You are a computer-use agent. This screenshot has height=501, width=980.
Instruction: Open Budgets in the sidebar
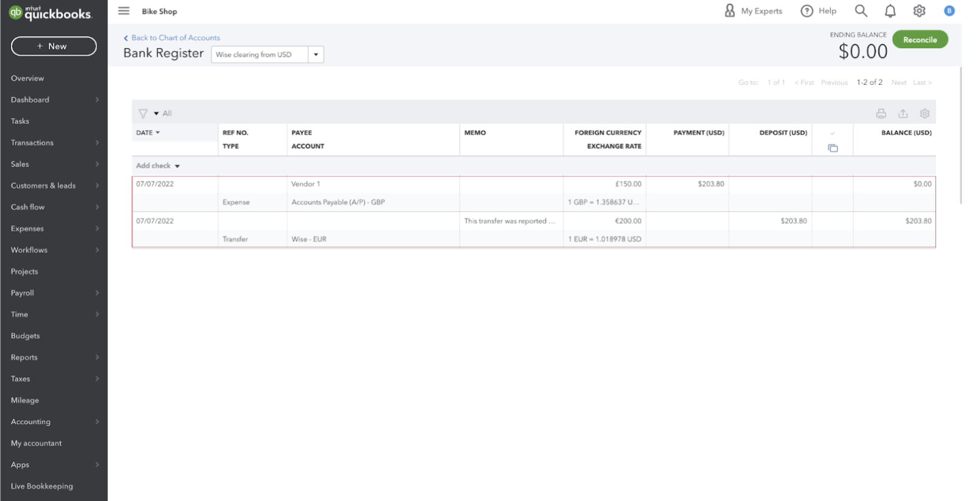(25, 336)
